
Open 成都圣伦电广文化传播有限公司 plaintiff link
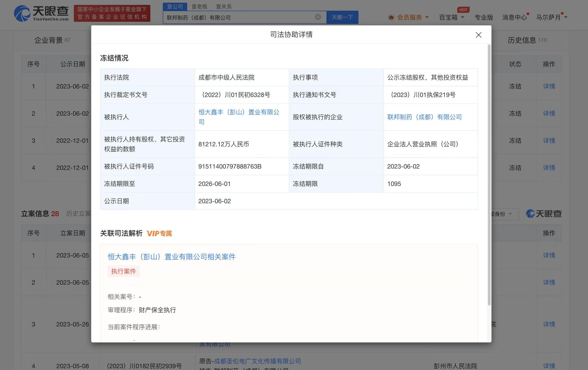(257, 361)
